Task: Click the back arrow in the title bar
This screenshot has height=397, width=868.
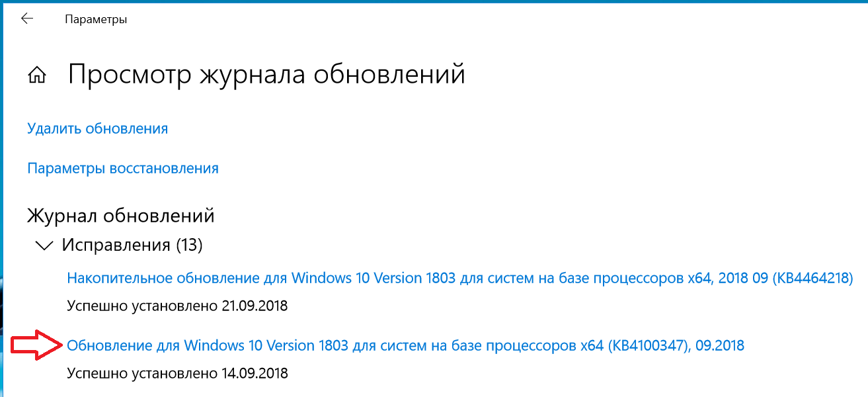Action: pos(27,19)
